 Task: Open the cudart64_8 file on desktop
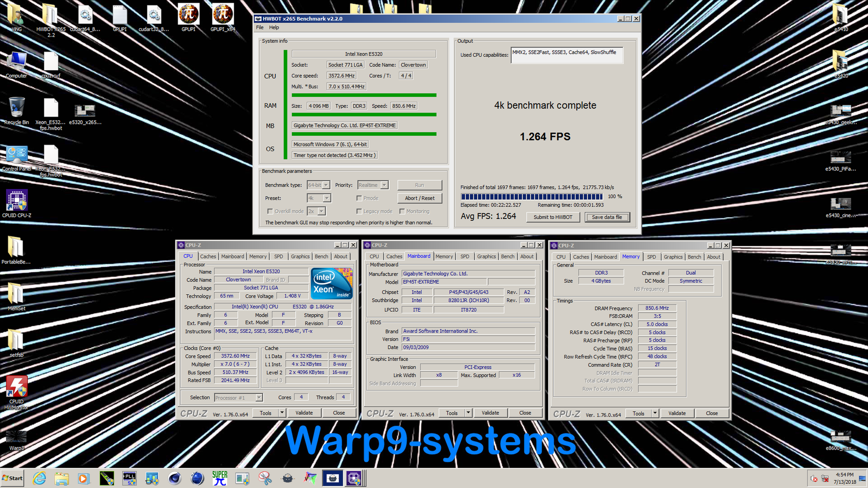coord(85,17)
